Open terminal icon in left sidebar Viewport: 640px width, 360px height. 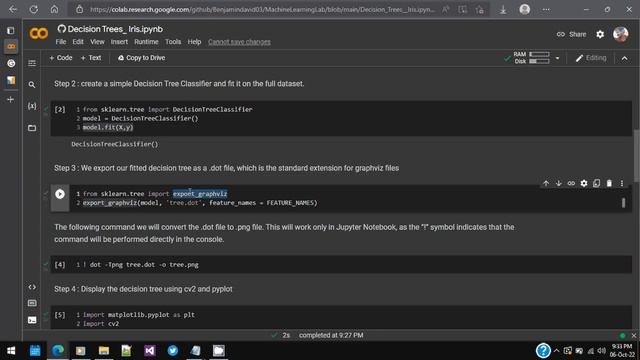[32, 320]
